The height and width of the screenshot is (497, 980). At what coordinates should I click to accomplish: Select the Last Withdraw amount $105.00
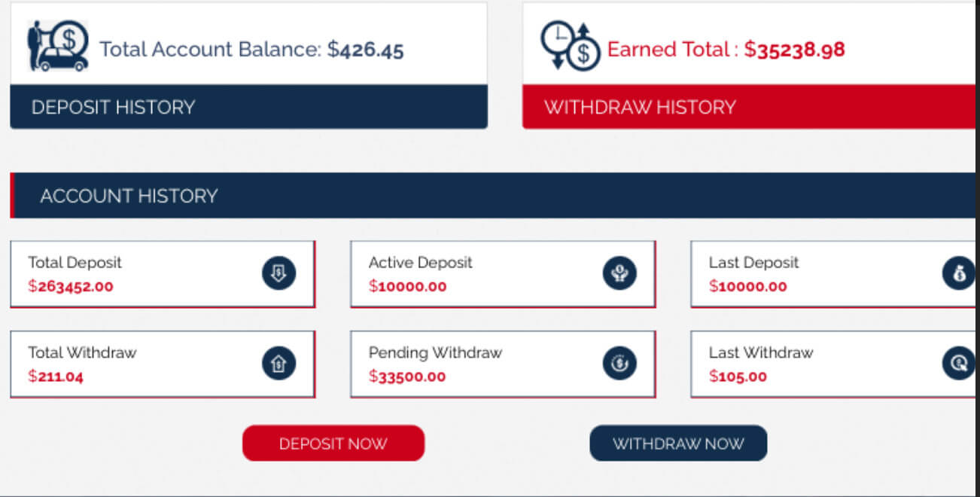point(738,377)
